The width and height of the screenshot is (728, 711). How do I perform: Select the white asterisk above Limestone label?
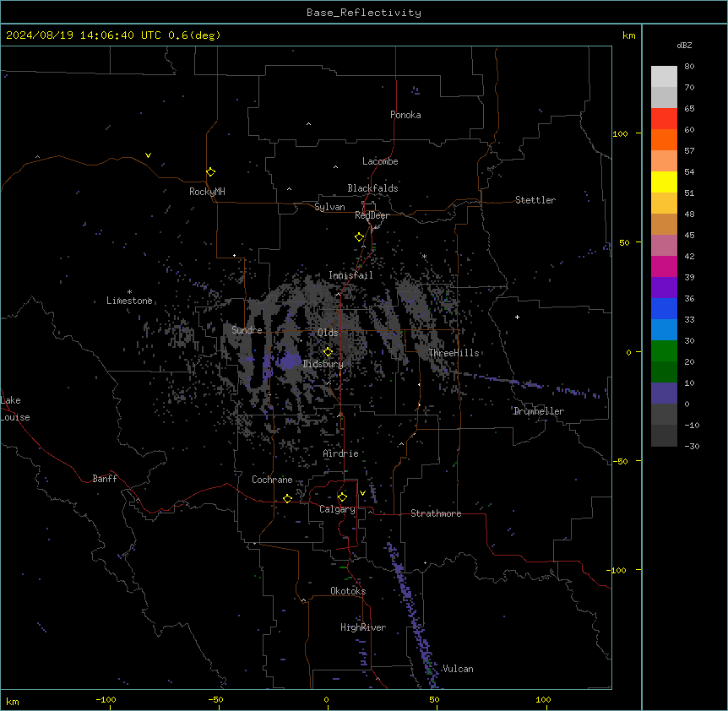point(129,292)
